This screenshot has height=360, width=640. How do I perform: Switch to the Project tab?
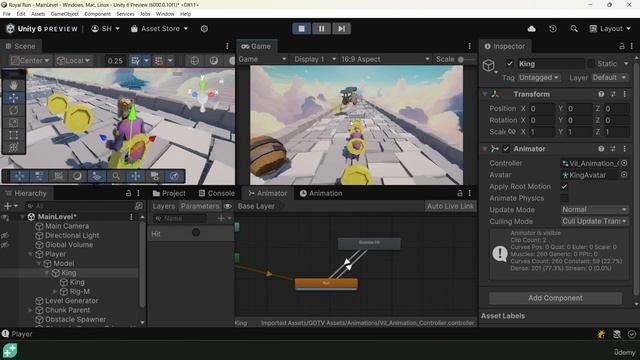point(169,193)
